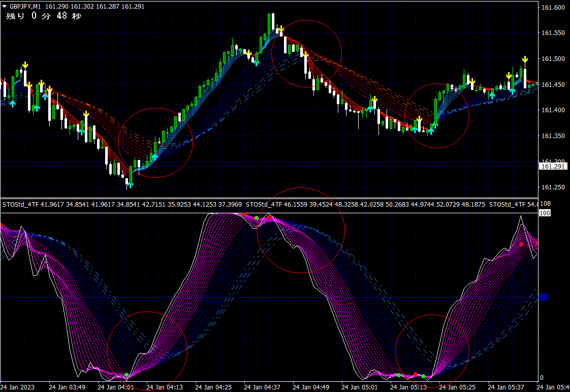570x392 pixels.
Task: Click the 24 Jan 03:49 time label
Action: [67, 387]
